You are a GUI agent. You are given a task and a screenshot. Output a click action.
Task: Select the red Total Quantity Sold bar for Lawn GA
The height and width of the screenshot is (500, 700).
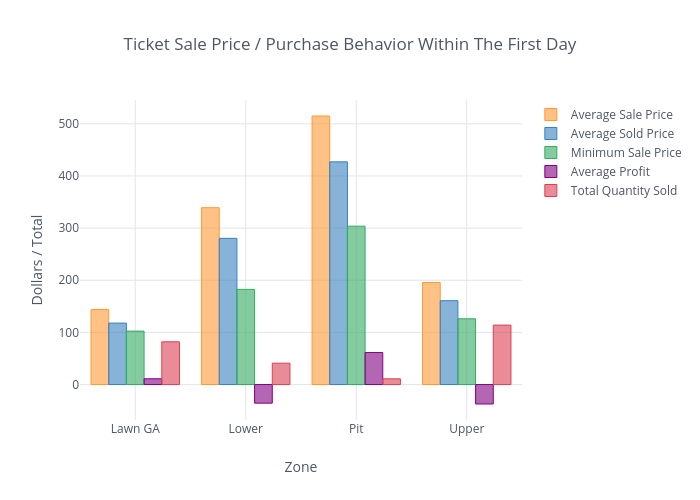pos(170,363)
